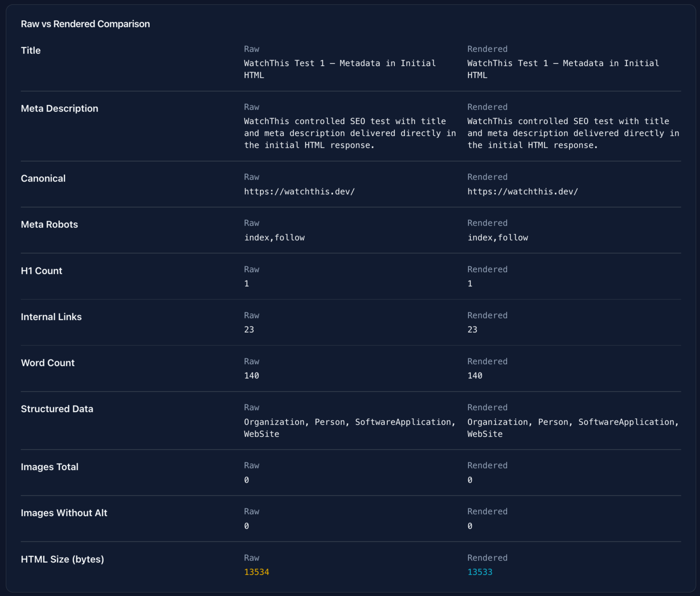Screen dimensions: 700x596
Task: Select the rendered Structured Data types list
Action: 573,428
